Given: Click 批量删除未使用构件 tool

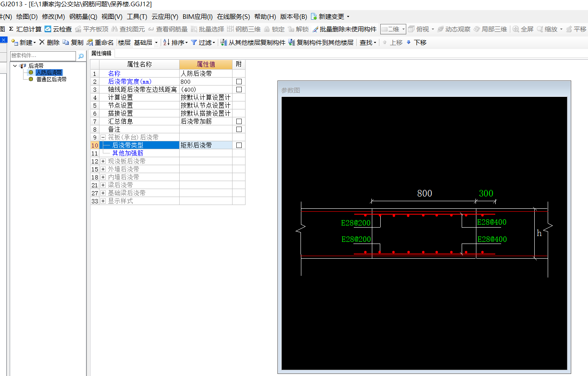Looking at the screenshot, I should (344, 29).
